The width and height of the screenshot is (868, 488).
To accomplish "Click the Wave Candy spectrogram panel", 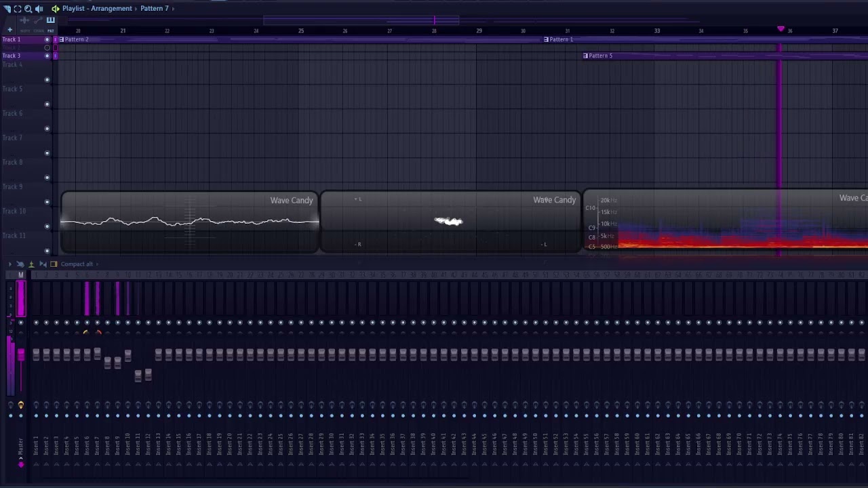I will [726, 222].
